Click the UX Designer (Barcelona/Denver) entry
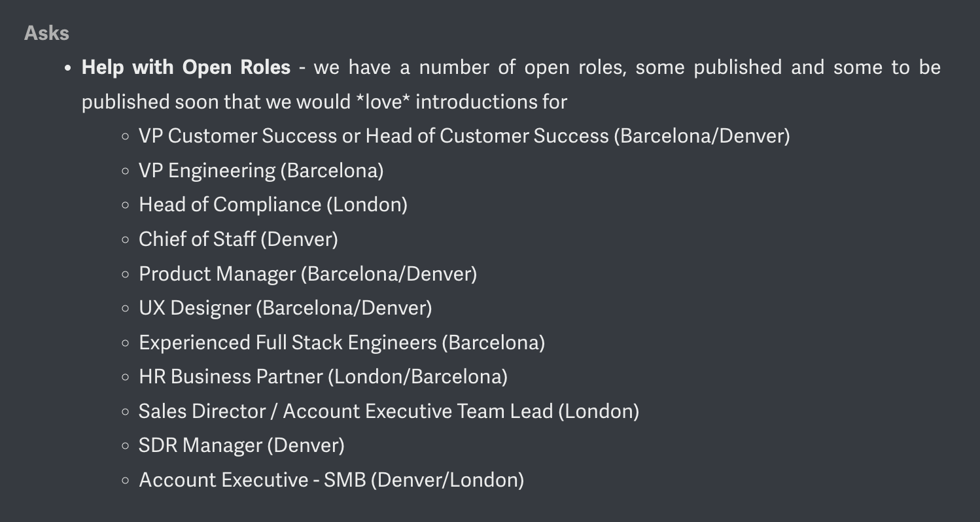Screen dimensions: 980x522 [285, 308]
